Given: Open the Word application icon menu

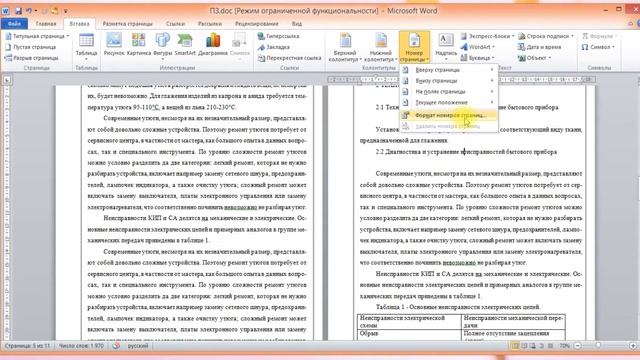Looking at the screenshot, I should [6, 11].
